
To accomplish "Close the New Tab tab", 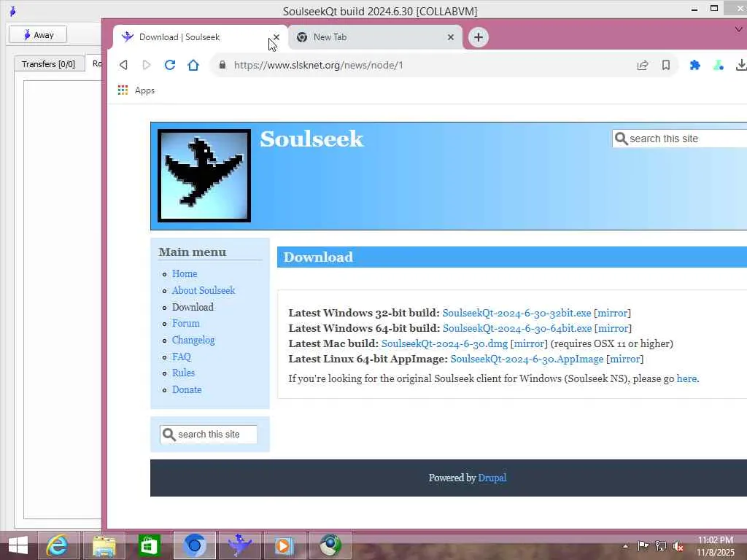I will 451,37.
